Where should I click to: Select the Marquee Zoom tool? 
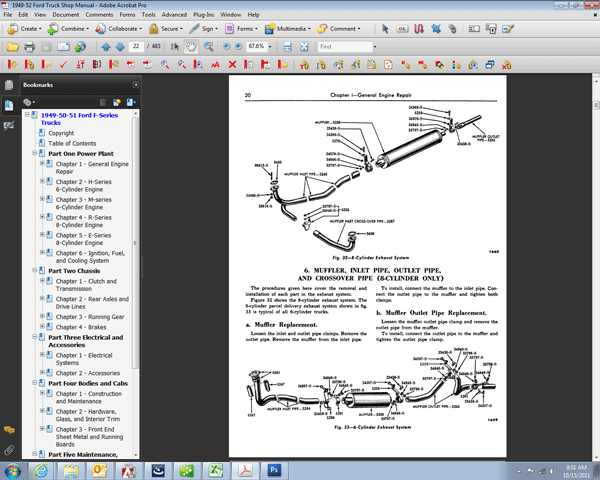pyautogui.click(x=209, y=47)
